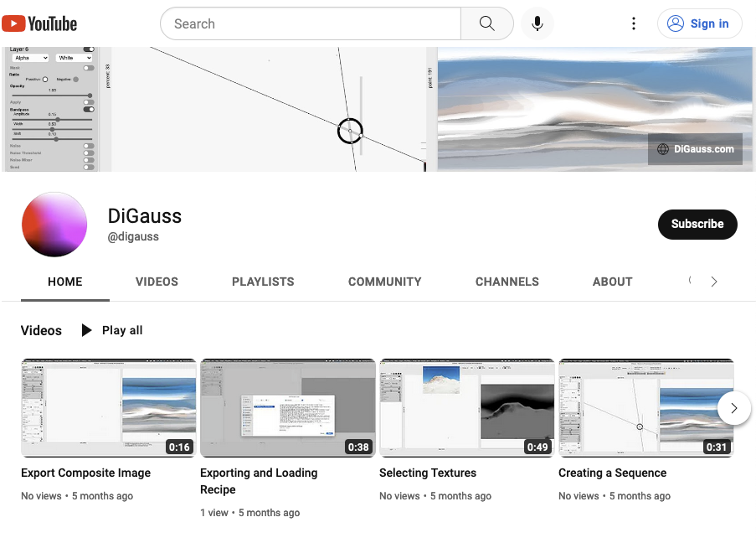The width and height of the screenshot is (756, 543).
Task: Click the Selecting Textures title
Action: [428, 473]
